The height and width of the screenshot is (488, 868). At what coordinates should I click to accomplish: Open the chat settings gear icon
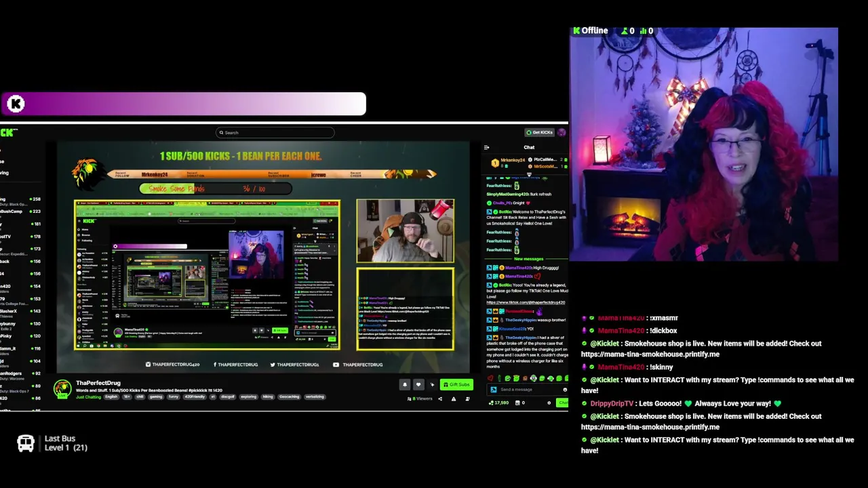(x=549, y=403)
